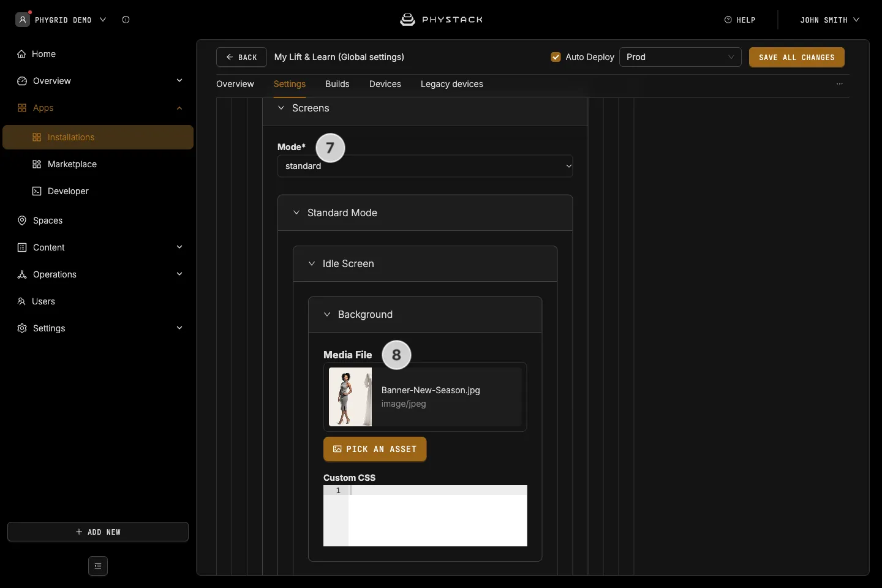Collapse the Idle Screen section
Viewport: 882px width, 588px height.
tap(312, 263)
